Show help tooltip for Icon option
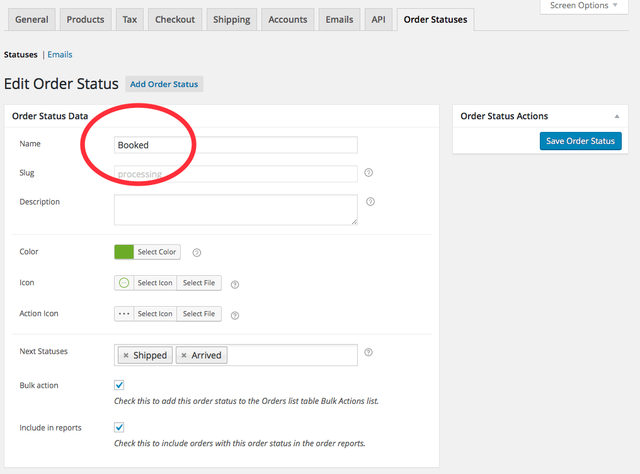This screenshot has width=640, height=474. tap(235, 285)
